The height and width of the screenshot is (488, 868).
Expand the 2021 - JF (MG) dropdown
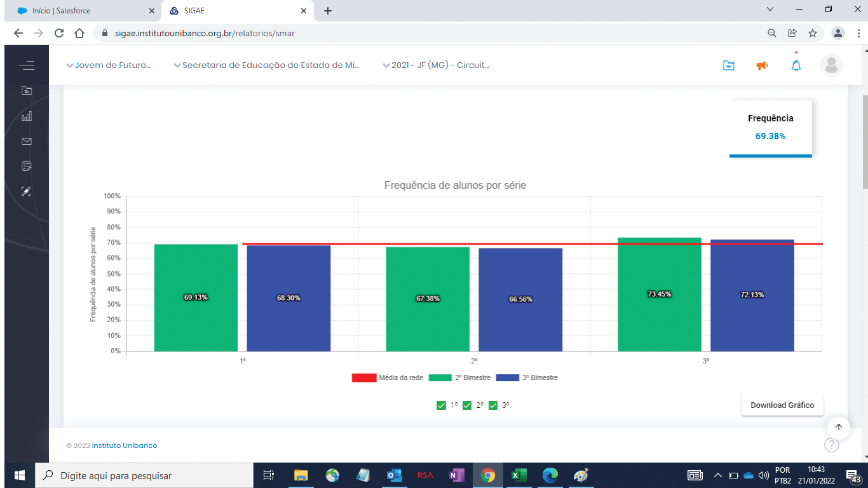click(436, 65)
